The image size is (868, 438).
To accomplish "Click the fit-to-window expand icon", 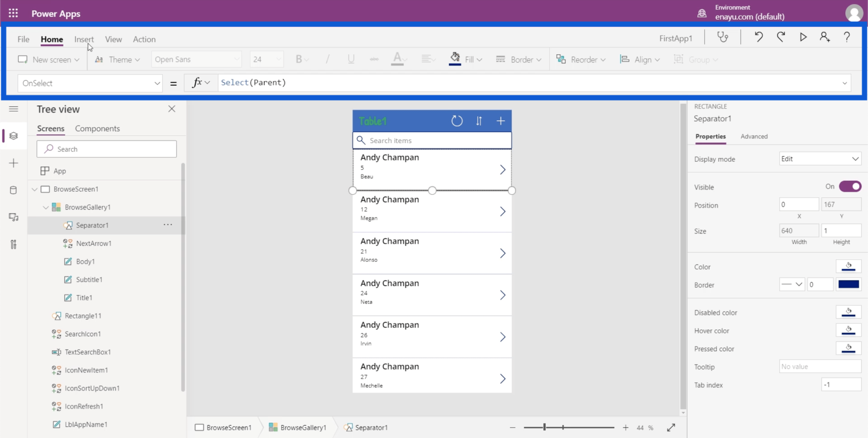I will (671, 428).
